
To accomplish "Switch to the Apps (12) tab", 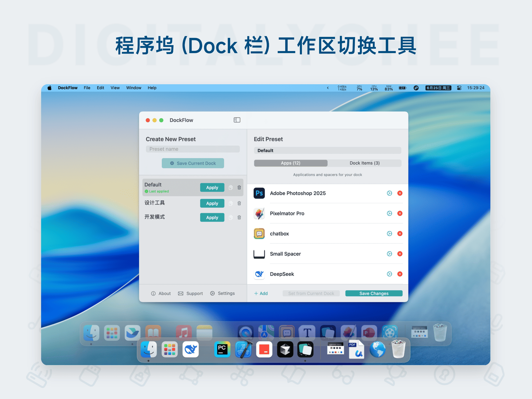I will (x=290, y=163).
